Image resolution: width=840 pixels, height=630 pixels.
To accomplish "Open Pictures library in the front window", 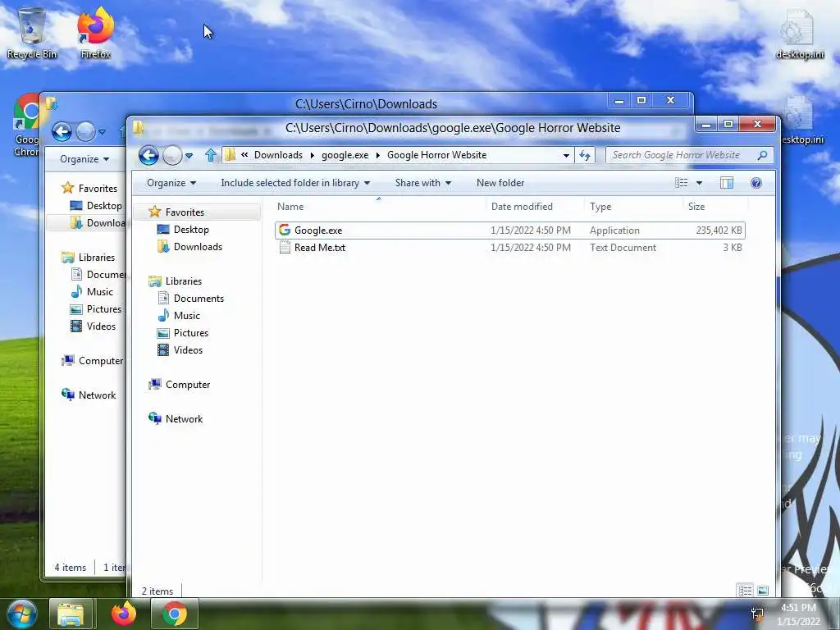I will click(x=190, y=333).
